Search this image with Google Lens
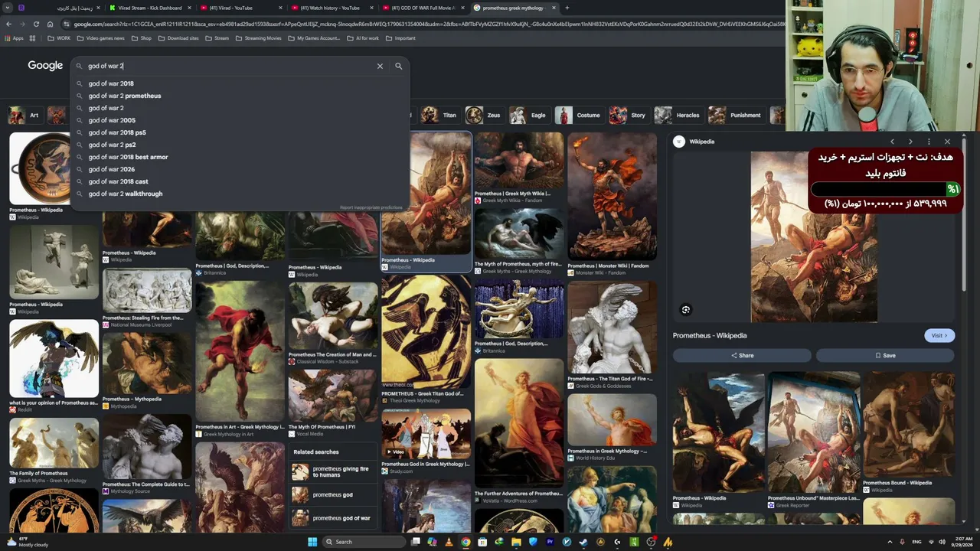 coord(686,310)
